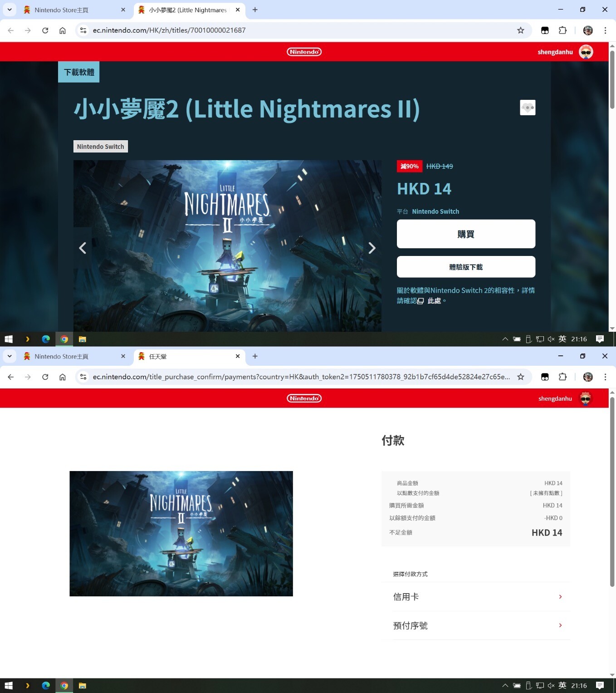This screenshot has width=616, height=693.
Task: Bookmark the payment page with the star icon
Action: [521, 377]
